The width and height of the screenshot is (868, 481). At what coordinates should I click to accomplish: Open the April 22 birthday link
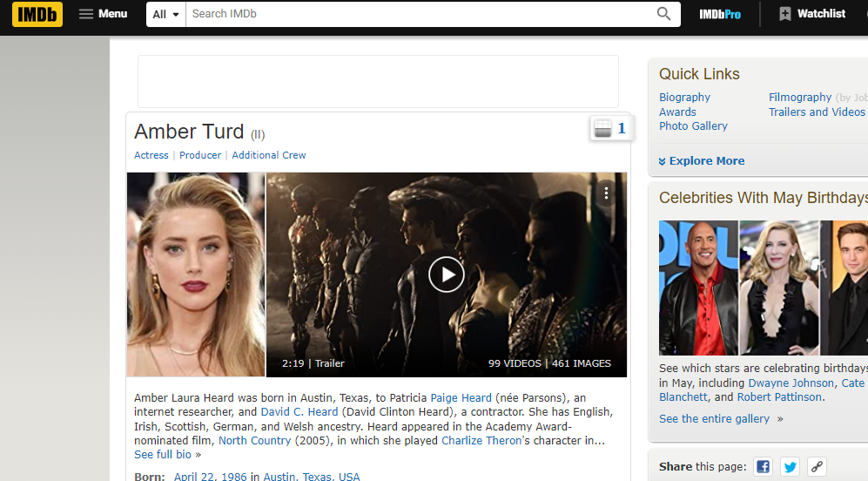click(x=194, y=477)
